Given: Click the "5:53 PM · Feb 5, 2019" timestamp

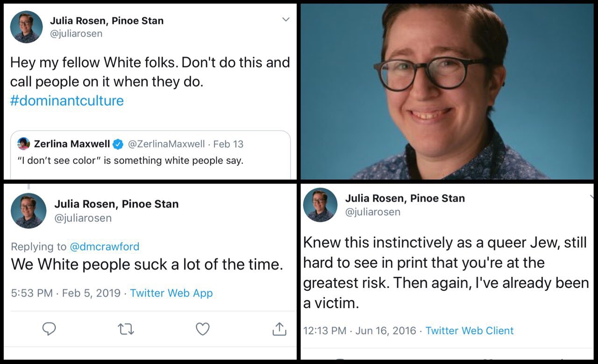Looking at the screenshot, I should (x=65, y=293).
